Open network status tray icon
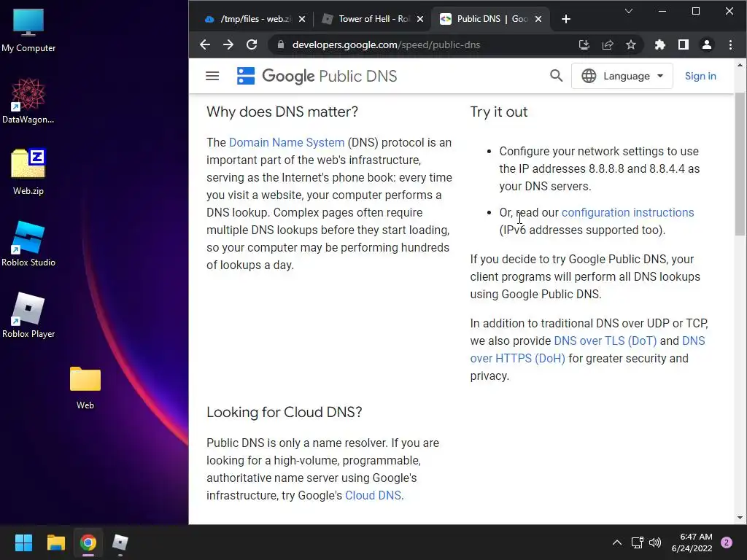Image resolution: width=747 pixels, height=560 pixels. click(637, 542)
